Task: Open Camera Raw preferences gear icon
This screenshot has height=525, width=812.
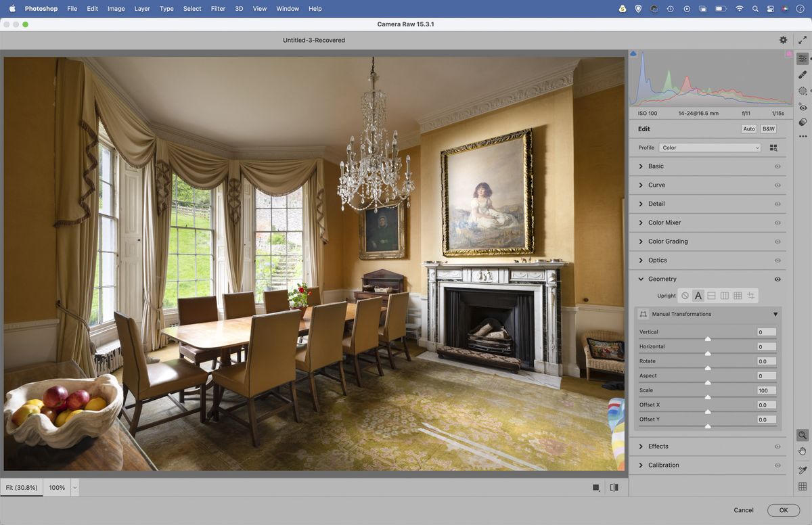Action: tap(784, 40)
